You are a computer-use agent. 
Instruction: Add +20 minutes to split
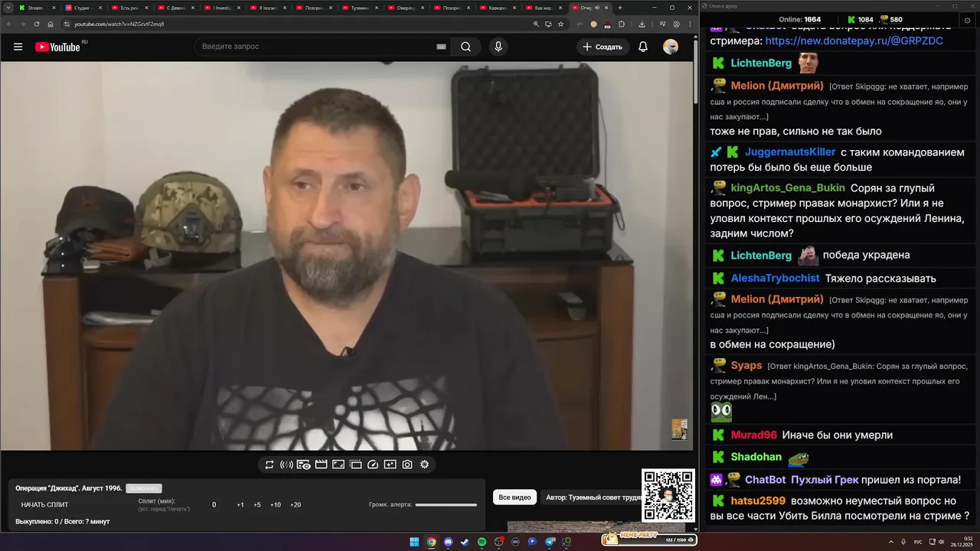click(296, 505)
